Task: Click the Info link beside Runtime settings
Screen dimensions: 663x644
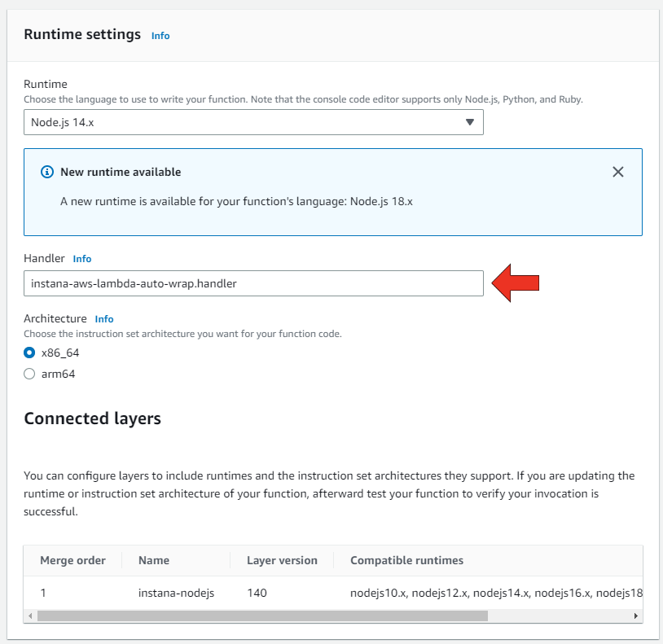Action: pos(160,36)
